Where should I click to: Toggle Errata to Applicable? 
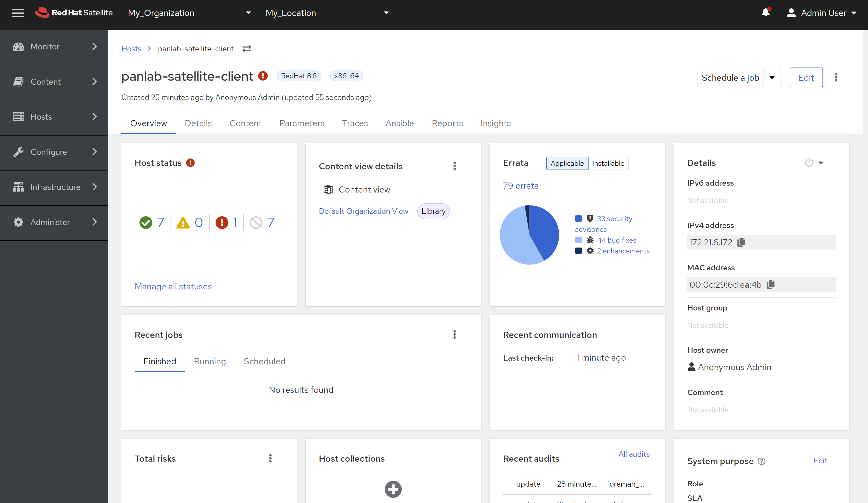pyautogui.click(x=567, y=163)
